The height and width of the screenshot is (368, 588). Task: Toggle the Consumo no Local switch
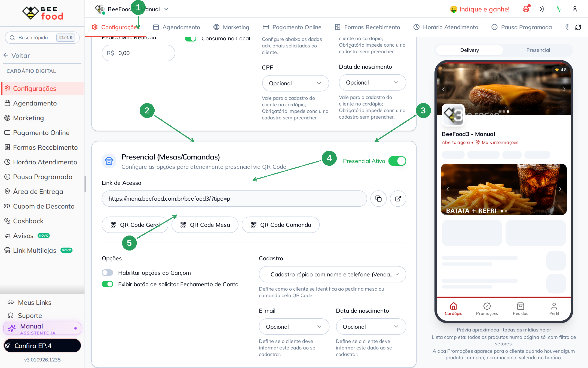click(x=191, y=38)
